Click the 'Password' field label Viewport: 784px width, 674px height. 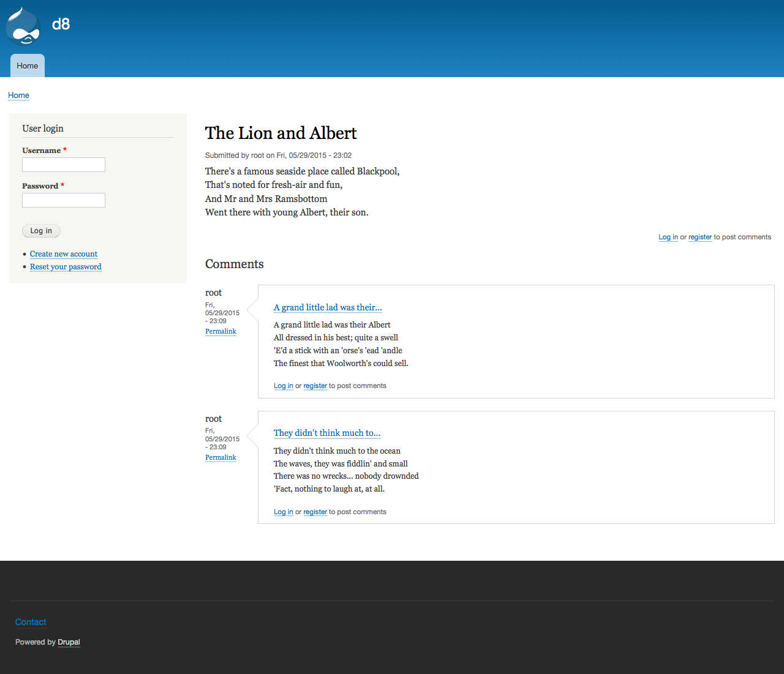[40, 186]
